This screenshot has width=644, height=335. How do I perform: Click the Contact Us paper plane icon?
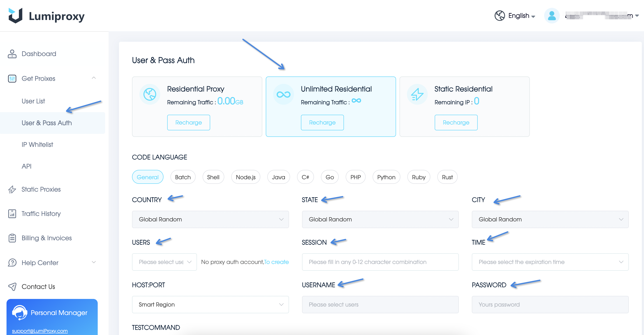12,287
